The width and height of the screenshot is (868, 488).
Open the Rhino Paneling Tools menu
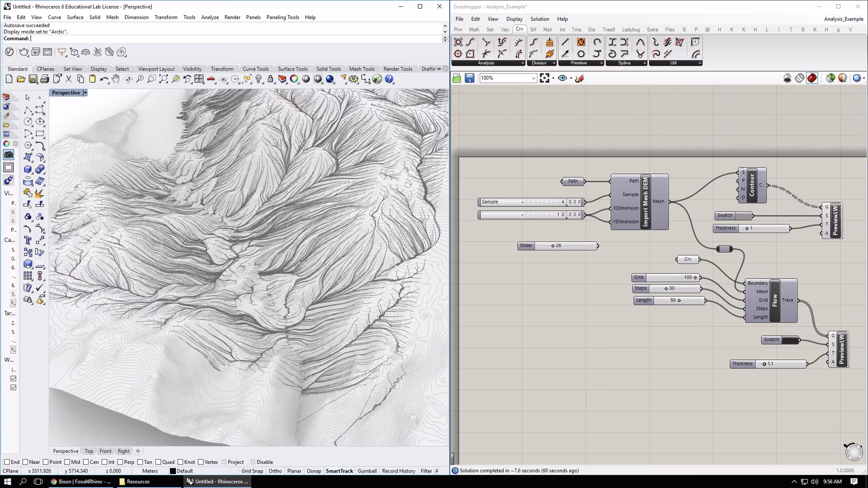(x=283, y=17)
